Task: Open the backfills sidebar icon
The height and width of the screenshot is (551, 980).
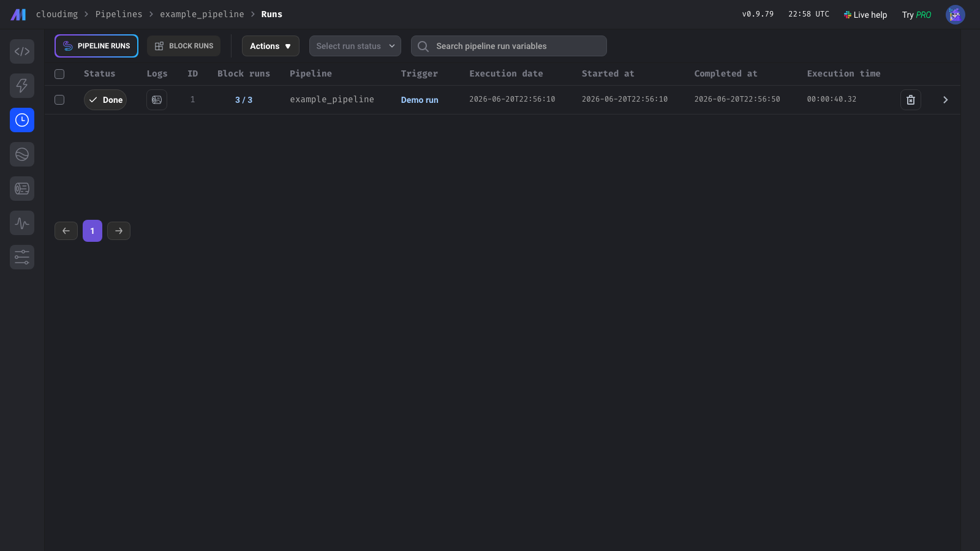Action: (22, 154)
